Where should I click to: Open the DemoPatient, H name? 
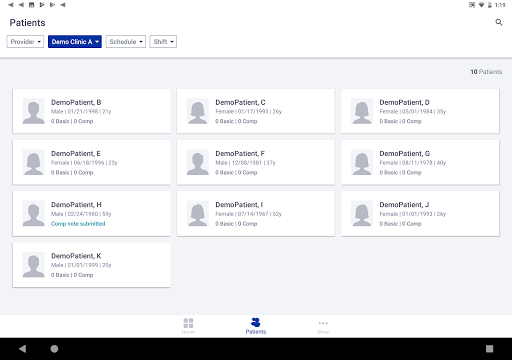coord(76,205)
